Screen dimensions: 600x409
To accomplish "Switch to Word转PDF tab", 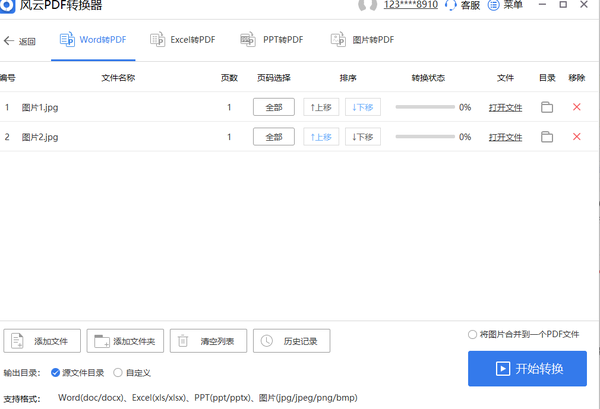I will (x=93, y=40).
